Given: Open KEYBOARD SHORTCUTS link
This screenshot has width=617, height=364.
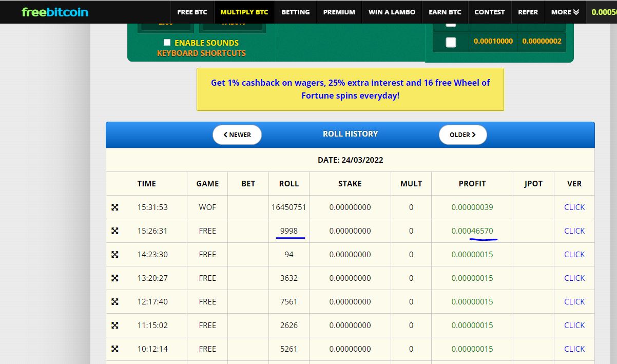Looking at the screenshot, I should click(201, 53).
